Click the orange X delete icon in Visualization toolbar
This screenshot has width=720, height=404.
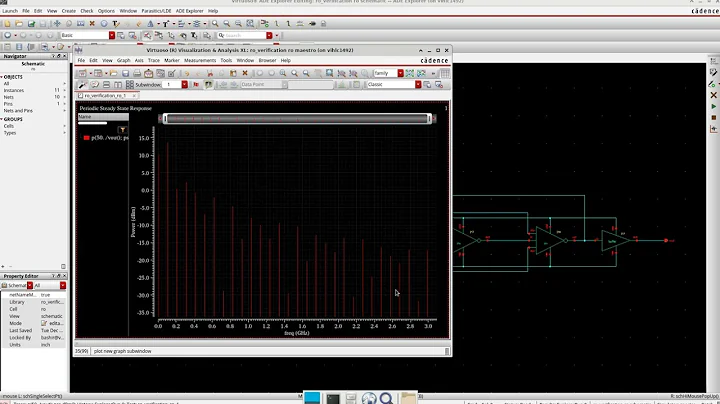(245, 73)
